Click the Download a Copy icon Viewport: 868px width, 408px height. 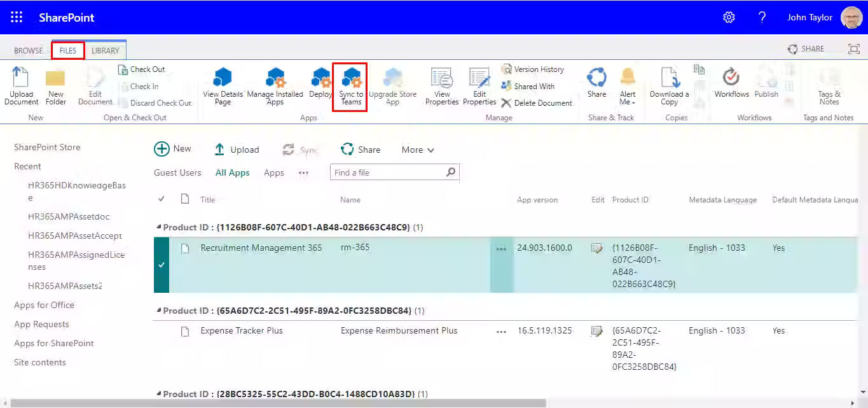[x=669, y=79]
